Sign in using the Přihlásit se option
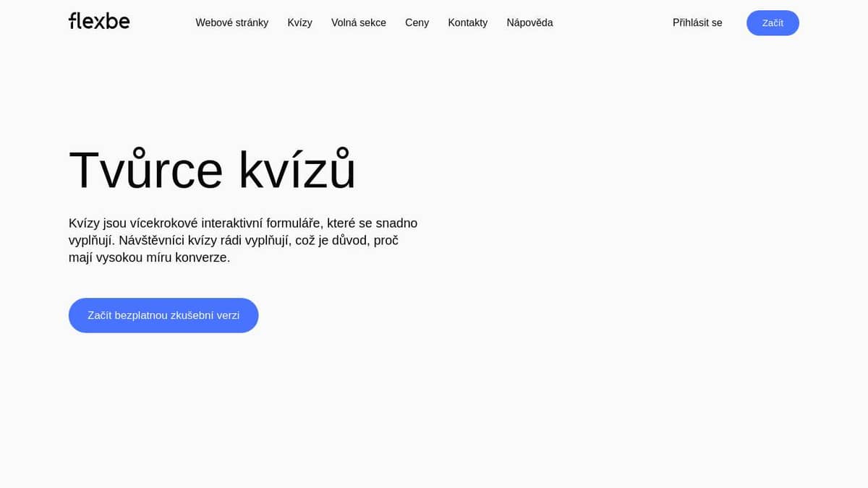 697,22
